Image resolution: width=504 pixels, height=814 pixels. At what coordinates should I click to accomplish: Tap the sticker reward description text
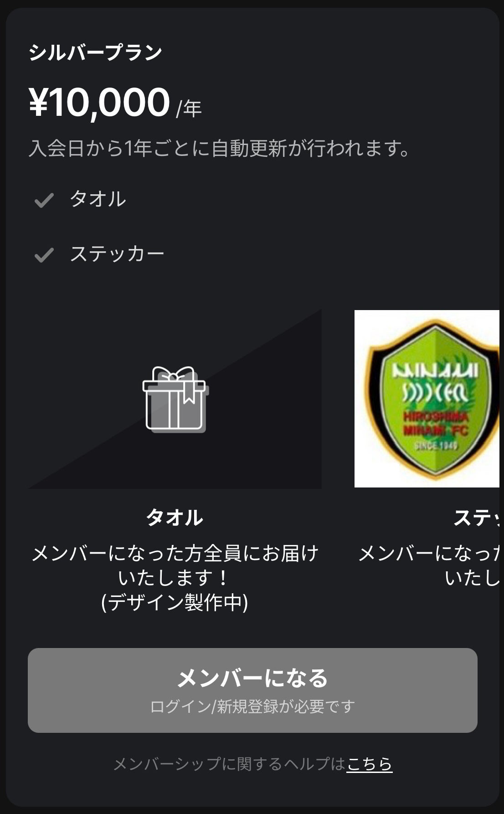[429, 565]
